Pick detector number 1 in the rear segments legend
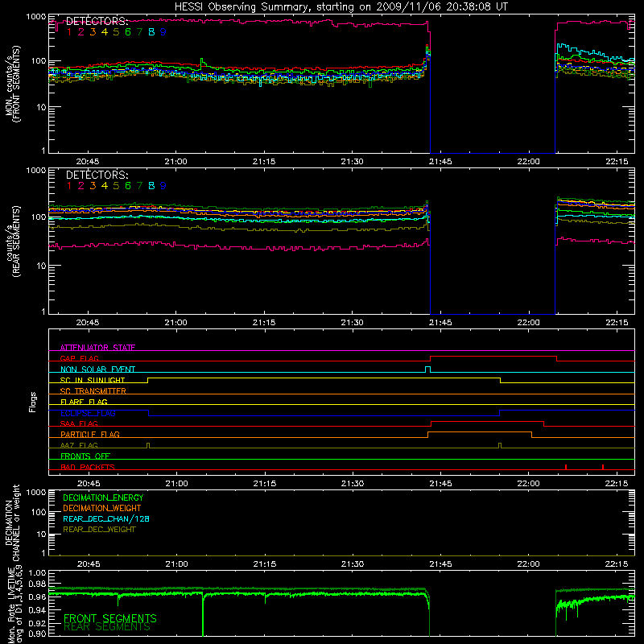 pyautogui.click(x=69, y=186)
